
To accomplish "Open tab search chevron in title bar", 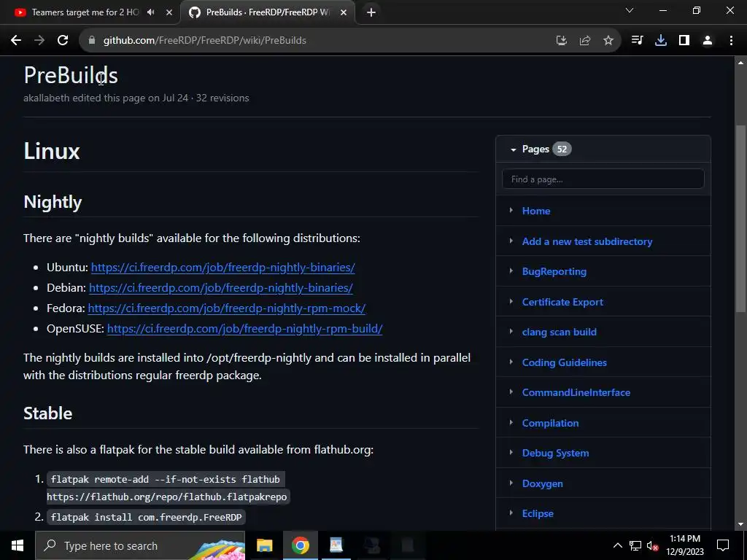I will pos(630,10).
